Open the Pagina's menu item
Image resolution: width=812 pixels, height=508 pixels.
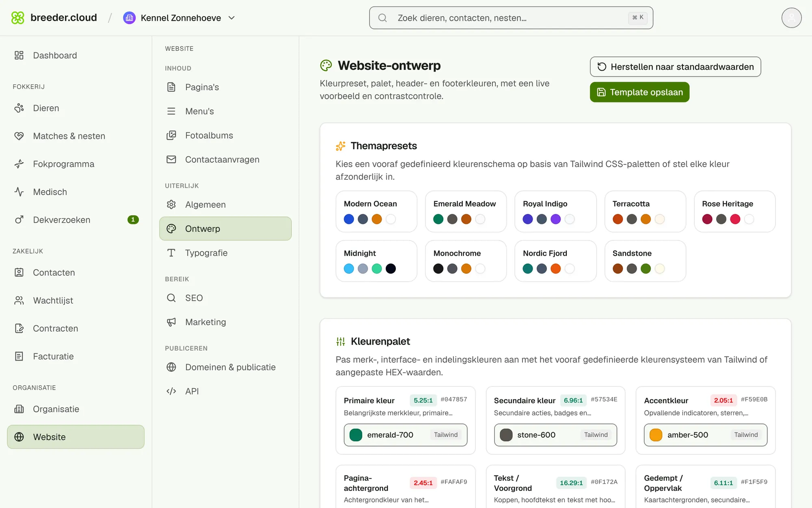pyautogui.click(x=225, y=87)
